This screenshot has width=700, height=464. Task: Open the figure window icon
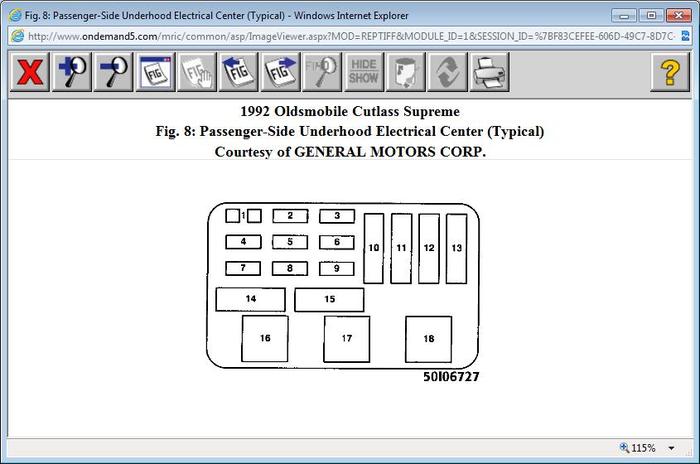point(155,72)
